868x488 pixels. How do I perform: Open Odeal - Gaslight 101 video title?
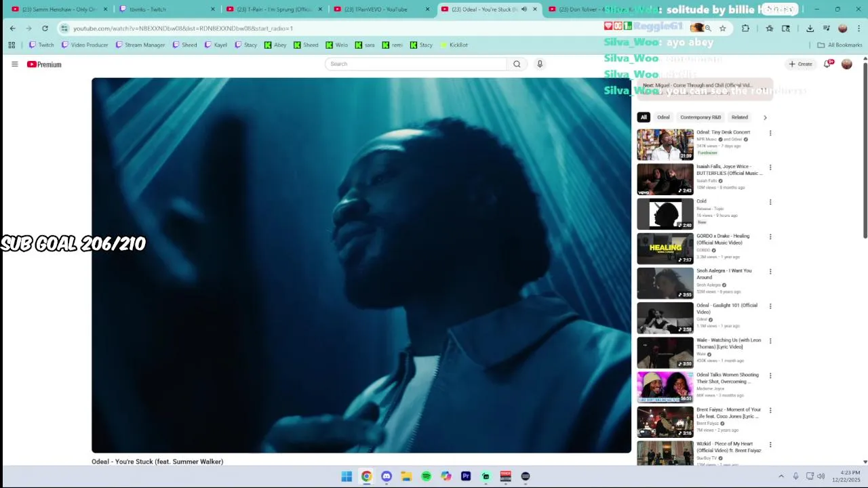[x=727, y=308]
